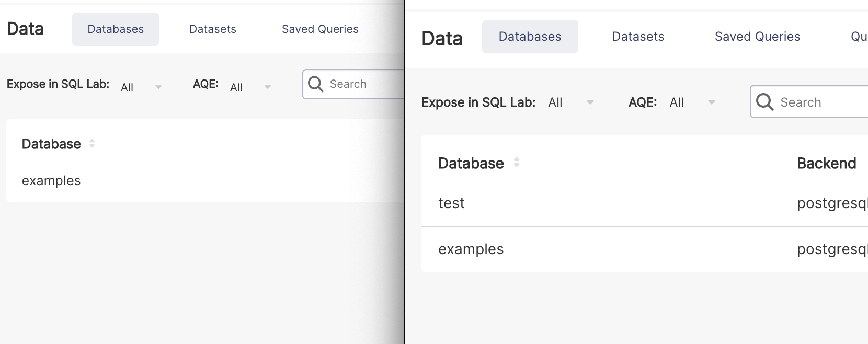Screen dimensions: 868x344
Task: Sort by Database column in right panel
Action: tap(516, 163)
